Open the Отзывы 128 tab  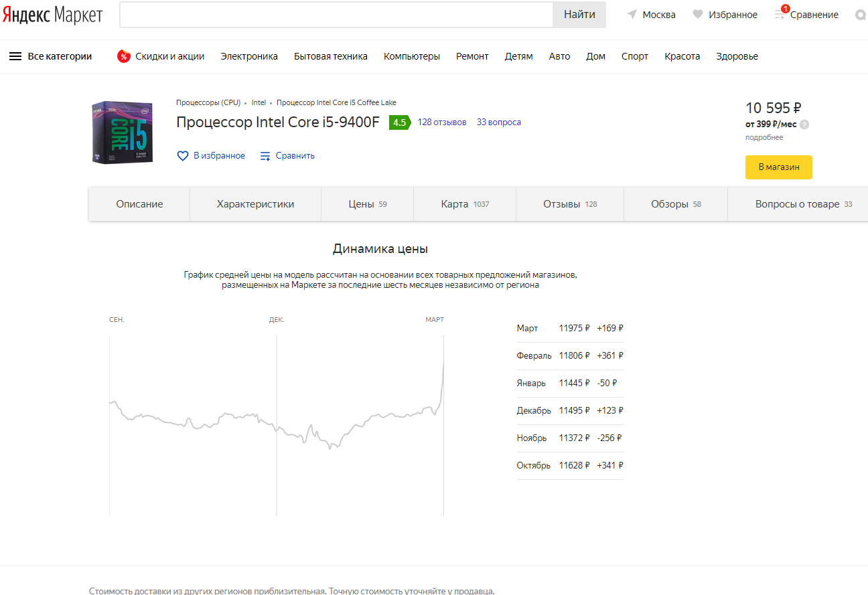pos(570,204)
